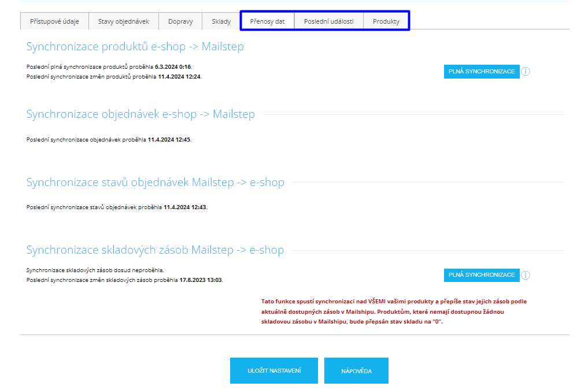Click the Synchronizace skladových zásob heading
588x390 pixels.
pos(155,250)
